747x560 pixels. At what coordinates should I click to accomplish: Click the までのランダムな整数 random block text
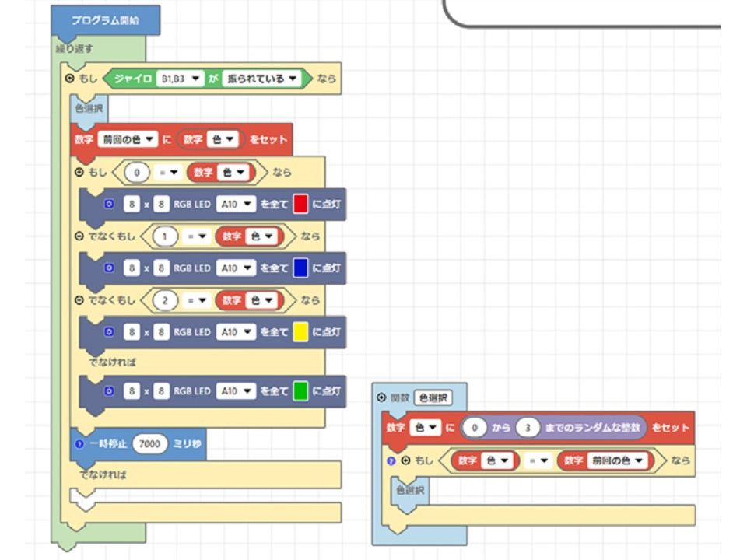(x=592, y=428)
